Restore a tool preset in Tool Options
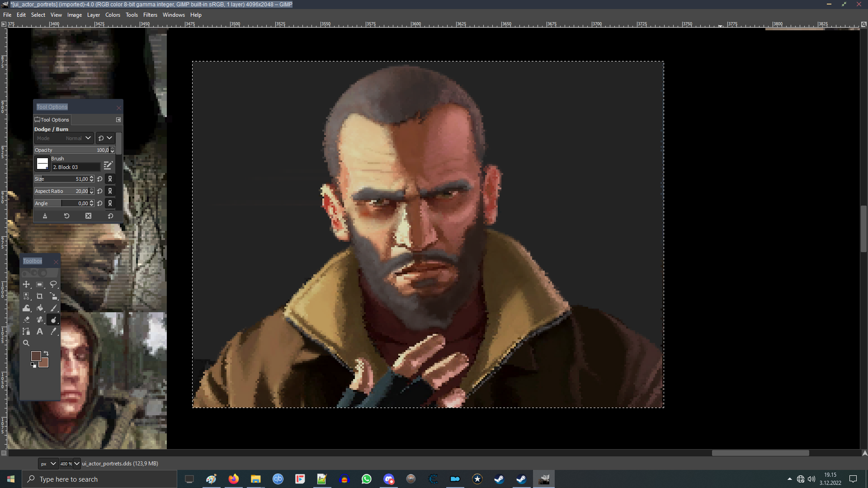Screen dimensions: 868x488 (x=66, y=216)
